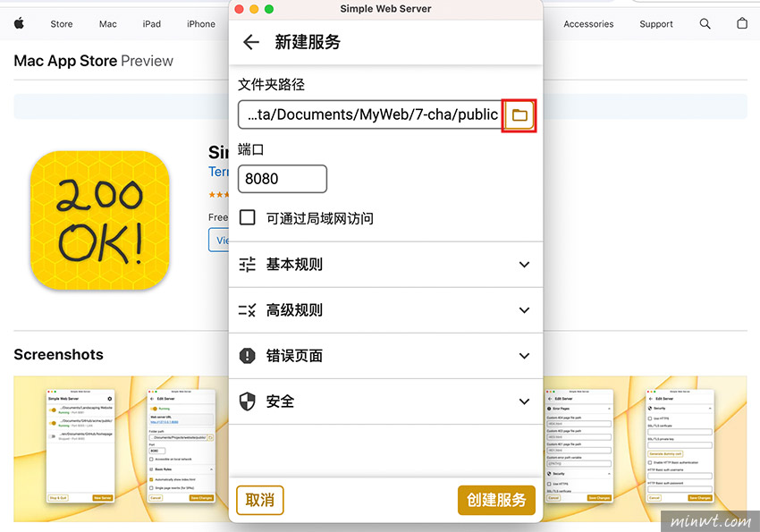Click the rules icon beside 高级规则
This screenshot has width=760, height=532.
[x=247, y=310]
